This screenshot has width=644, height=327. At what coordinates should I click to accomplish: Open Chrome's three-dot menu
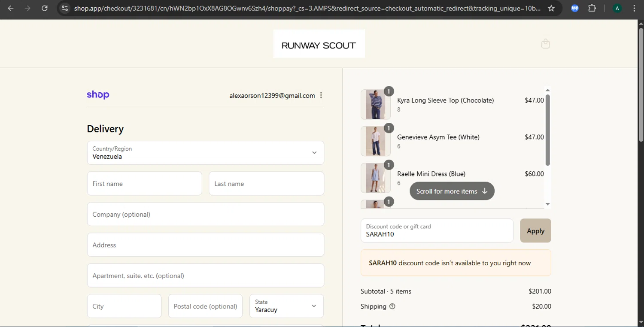[634, 8]
